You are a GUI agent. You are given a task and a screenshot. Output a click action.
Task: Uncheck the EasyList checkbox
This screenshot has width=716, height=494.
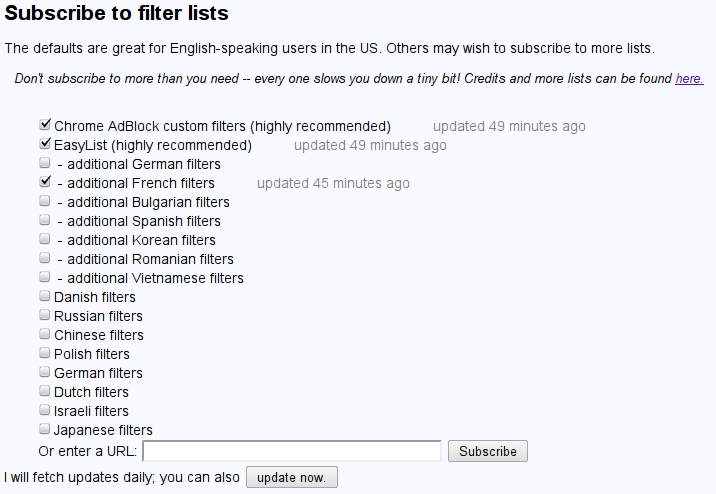click(45, 145)
